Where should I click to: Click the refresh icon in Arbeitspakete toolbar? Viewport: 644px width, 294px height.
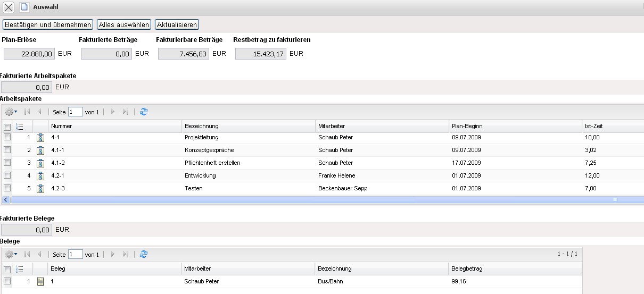pos(143,112)
